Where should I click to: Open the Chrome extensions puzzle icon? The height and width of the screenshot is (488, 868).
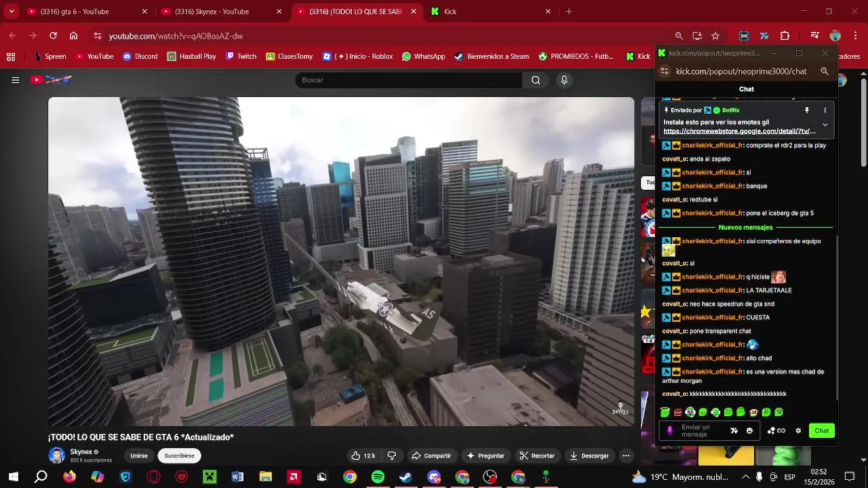click(x=785, y=36)
